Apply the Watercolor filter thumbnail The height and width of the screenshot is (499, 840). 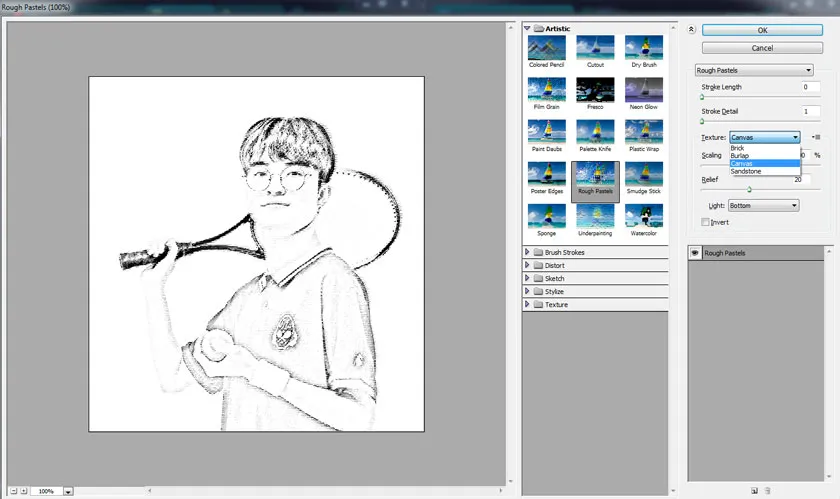643,216
